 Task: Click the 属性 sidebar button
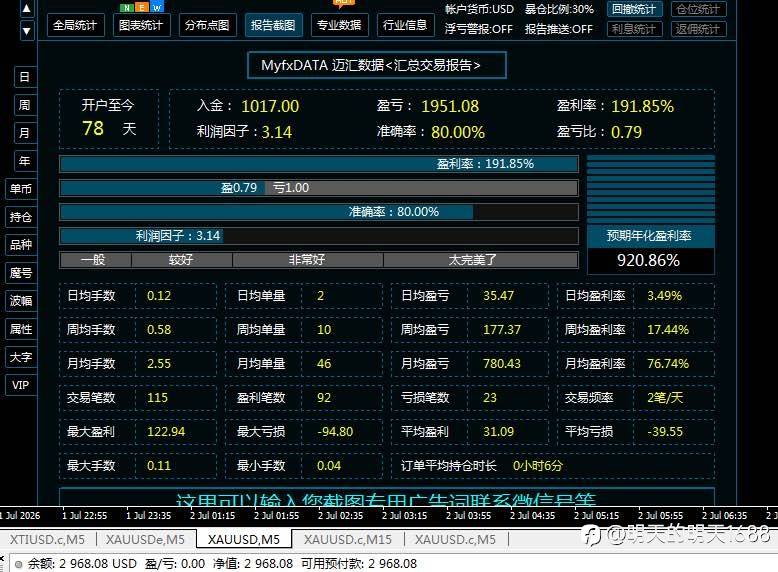click(21, 329)
